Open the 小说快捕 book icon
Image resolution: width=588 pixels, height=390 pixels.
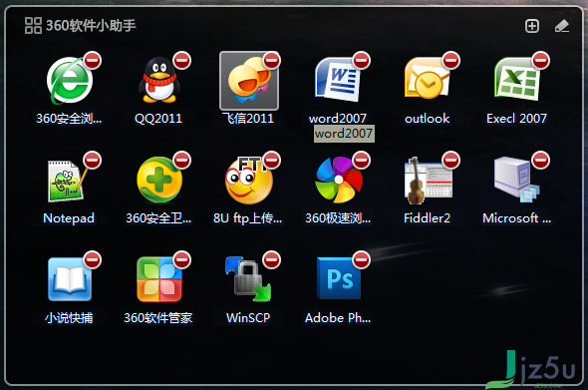click(x=70, y=279)
